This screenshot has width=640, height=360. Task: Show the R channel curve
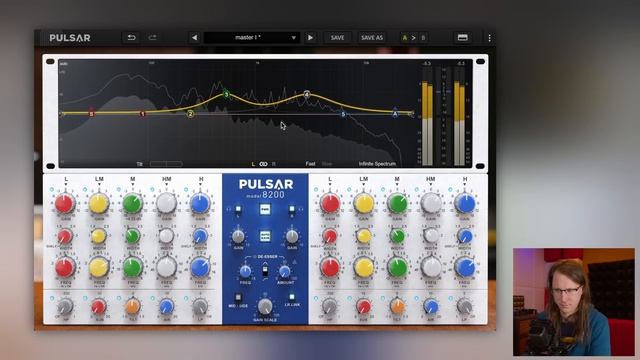[x=273, y=164]
